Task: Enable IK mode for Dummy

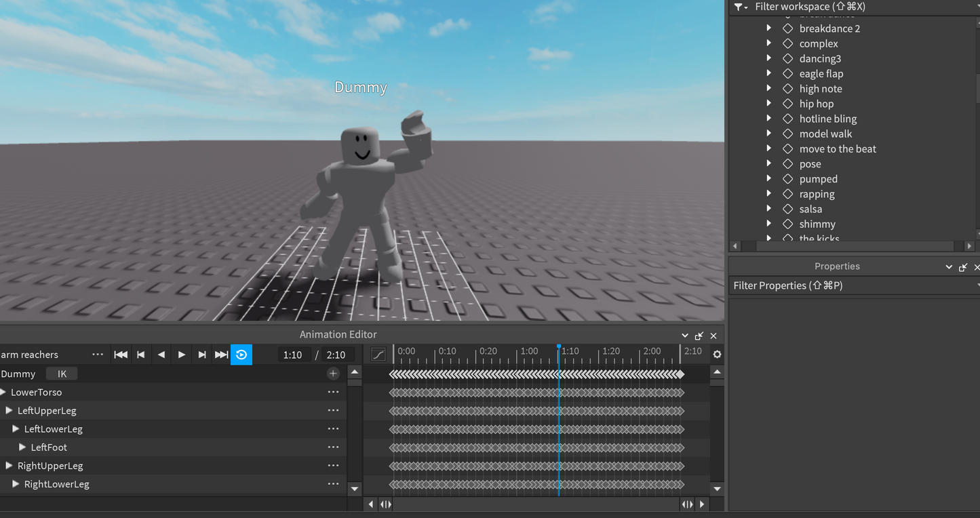Action: click(x=62, y=374)
